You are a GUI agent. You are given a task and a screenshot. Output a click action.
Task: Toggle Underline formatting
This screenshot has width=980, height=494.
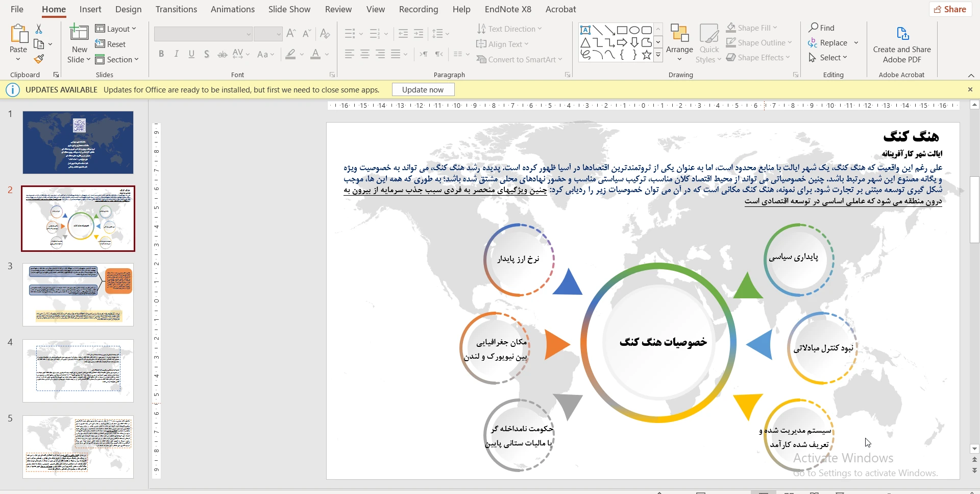[x=191, y=54]
